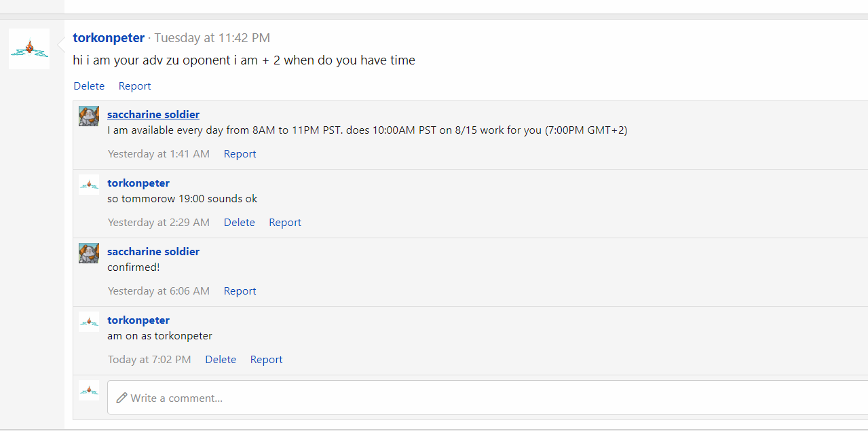Delete the comment from Today at 7:02 PM
The width and height of the screenshot is (868, 431).
click(221, 360)
